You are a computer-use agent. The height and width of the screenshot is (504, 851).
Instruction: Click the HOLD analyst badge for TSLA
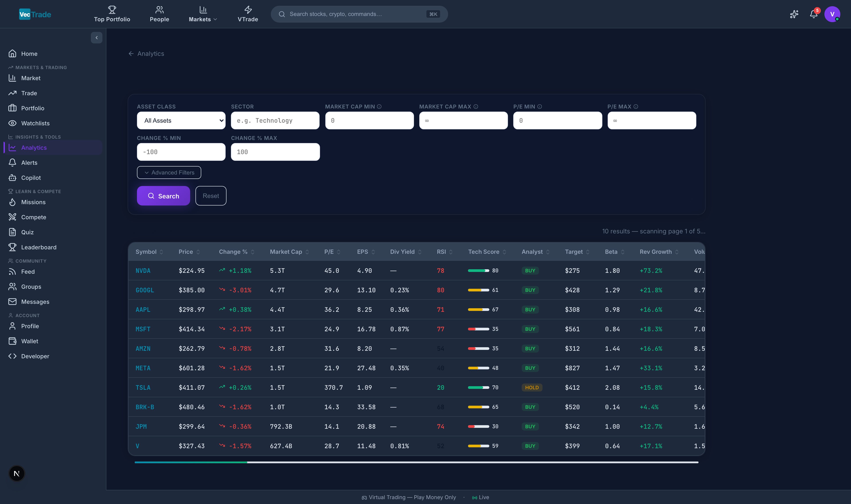(x=532, y=388)
